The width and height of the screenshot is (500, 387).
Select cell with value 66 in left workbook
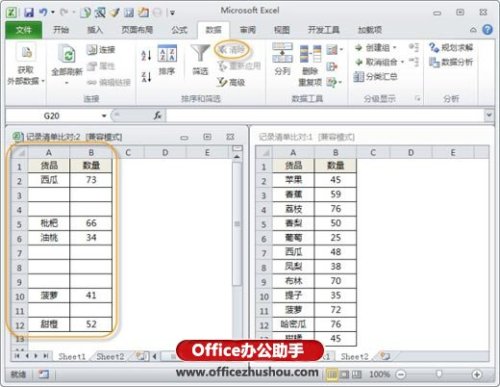coord(91,223)
